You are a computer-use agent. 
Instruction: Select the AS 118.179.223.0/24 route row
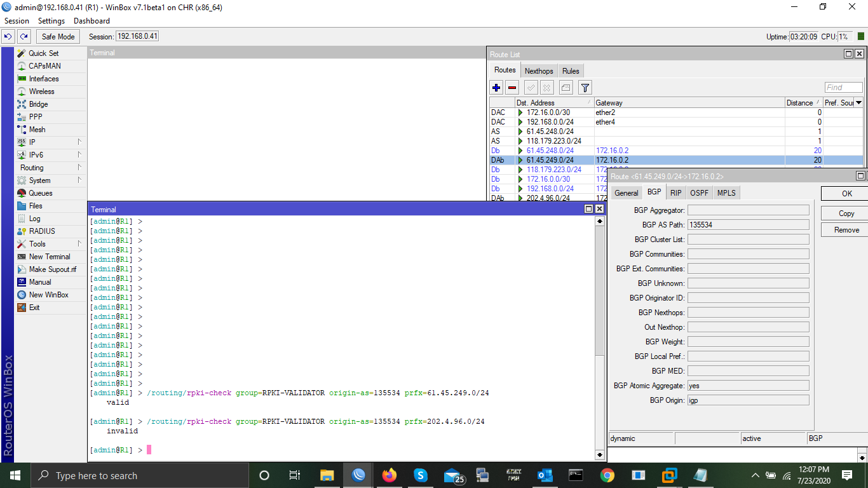tap(677, 141)
